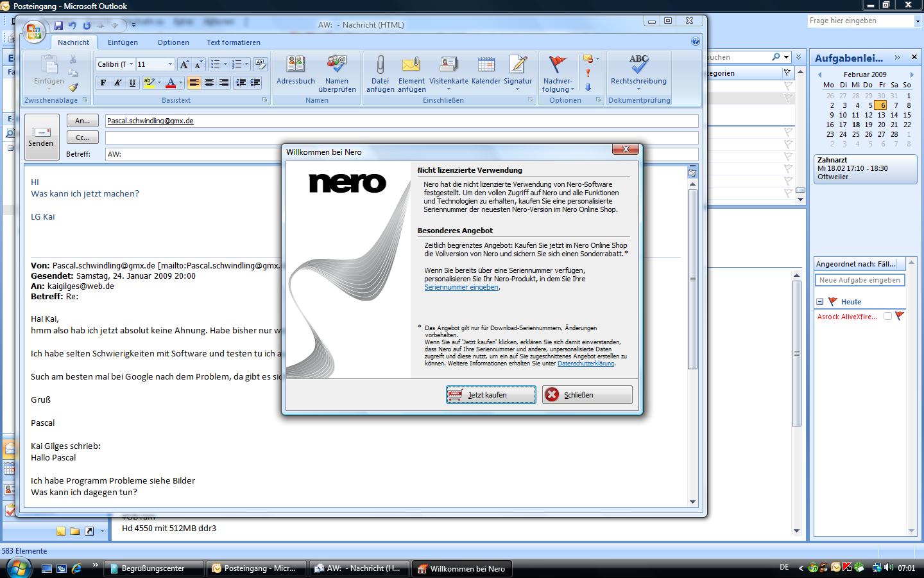This screenshot has width=924, height=578.
Task: Click the message body vertical scrollbar
Action: (x=692, y=279)
